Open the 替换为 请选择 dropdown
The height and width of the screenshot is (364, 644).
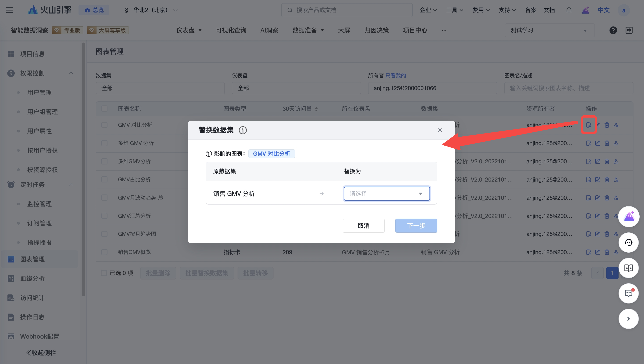point(386,193)
